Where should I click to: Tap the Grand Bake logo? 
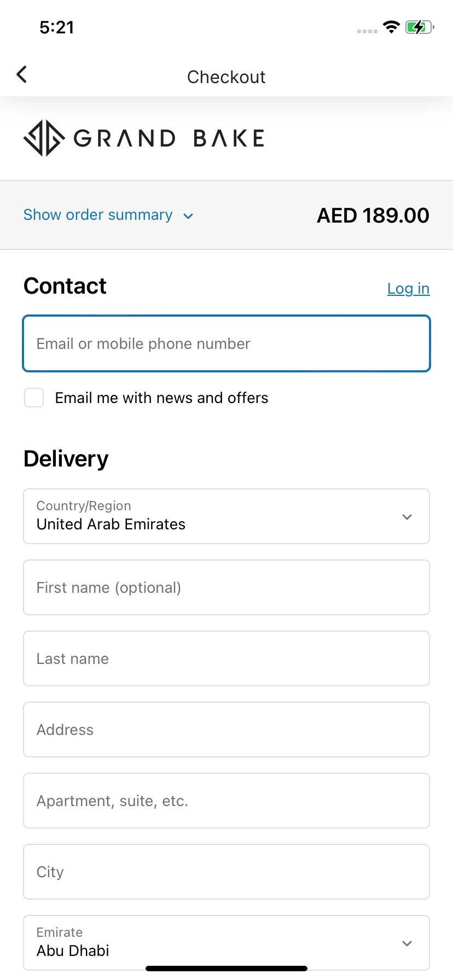[x=144, y=138]
